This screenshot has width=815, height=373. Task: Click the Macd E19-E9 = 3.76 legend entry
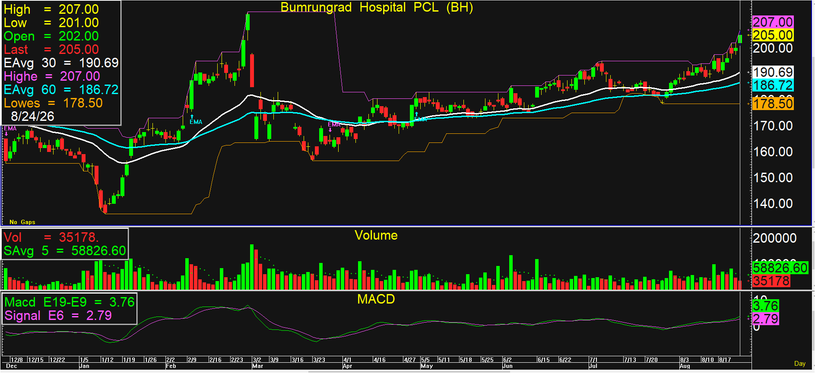tap(70, 302)
